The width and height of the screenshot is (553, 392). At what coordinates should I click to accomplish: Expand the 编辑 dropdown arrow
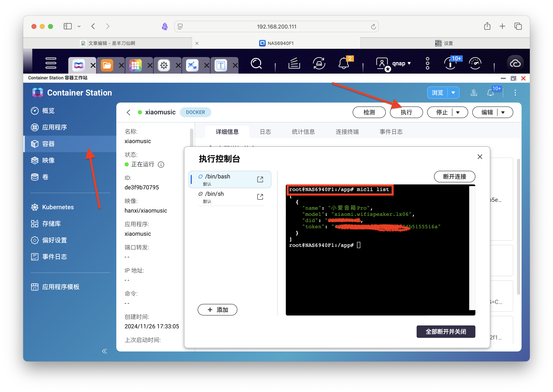(x=503, y=112)
